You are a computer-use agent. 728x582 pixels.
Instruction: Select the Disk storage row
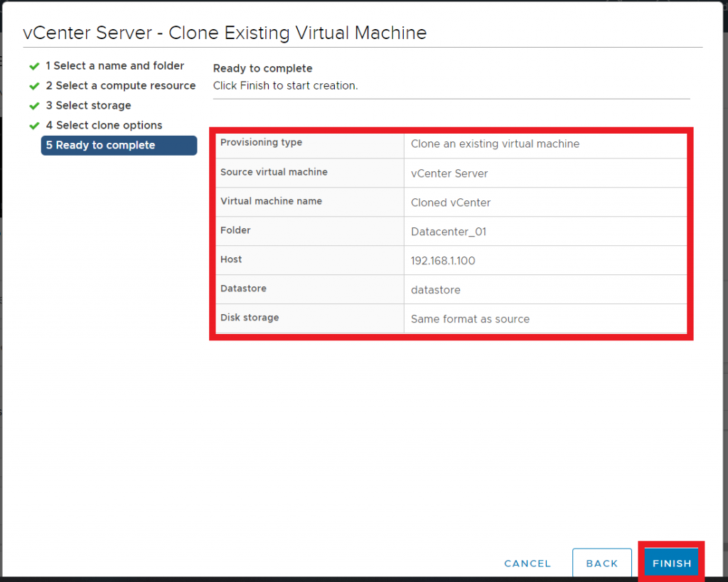pos(451,319)
